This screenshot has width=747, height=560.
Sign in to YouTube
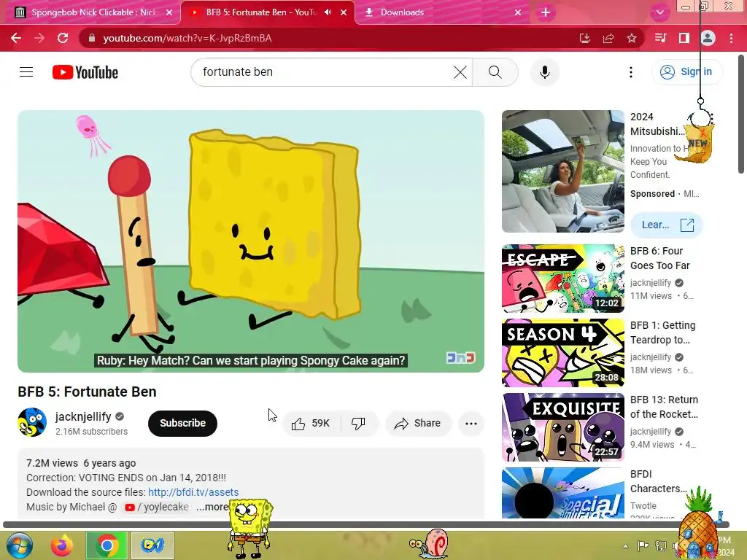click(686, 72)
